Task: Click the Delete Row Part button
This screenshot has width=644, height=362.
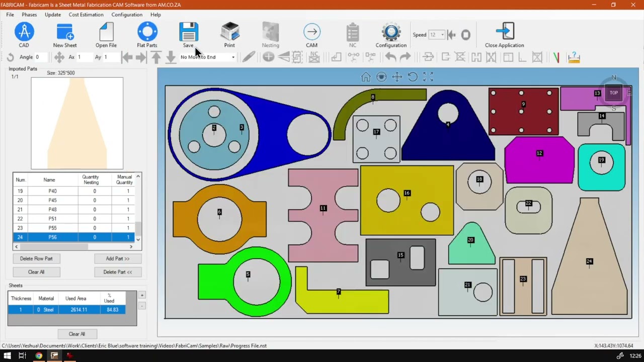Action: 36,258
